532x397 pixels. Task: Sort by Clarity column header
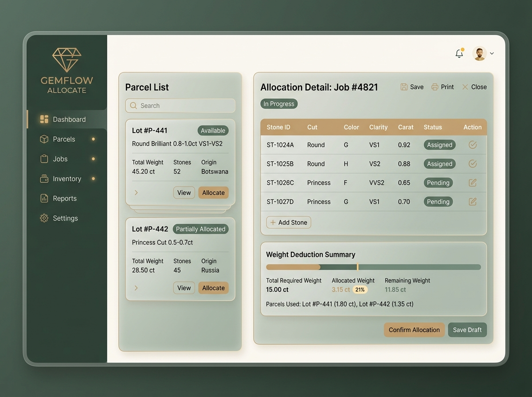379,127
